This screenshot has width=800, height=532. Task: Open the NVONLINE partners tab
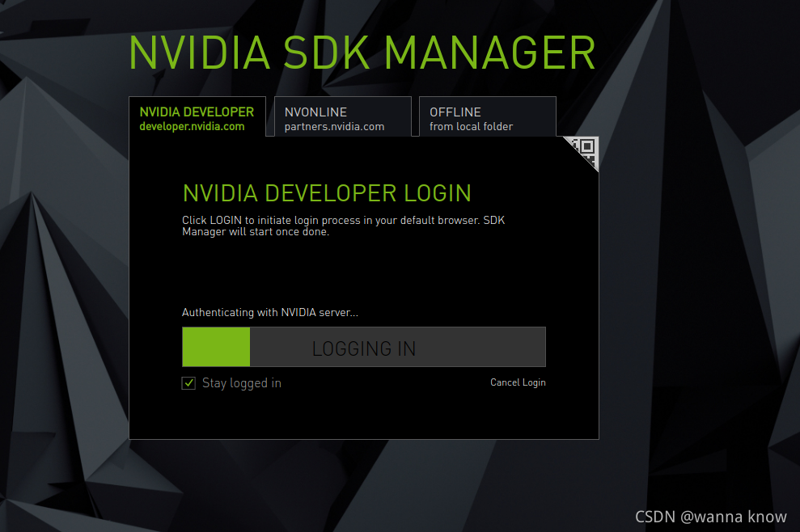(x=342, y=116)
